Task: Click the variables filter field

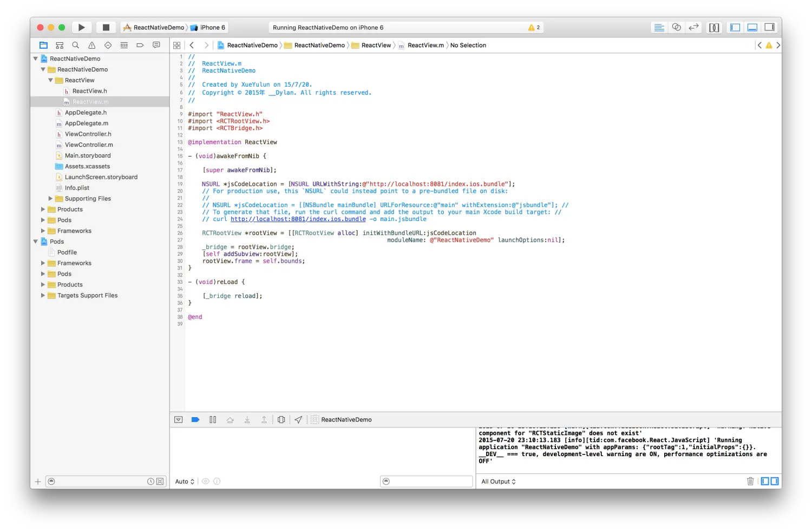Action: 427,481
